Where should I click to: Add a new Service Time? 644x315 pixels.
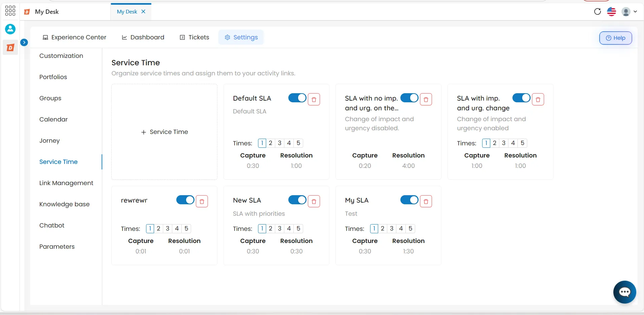(164, 132)
